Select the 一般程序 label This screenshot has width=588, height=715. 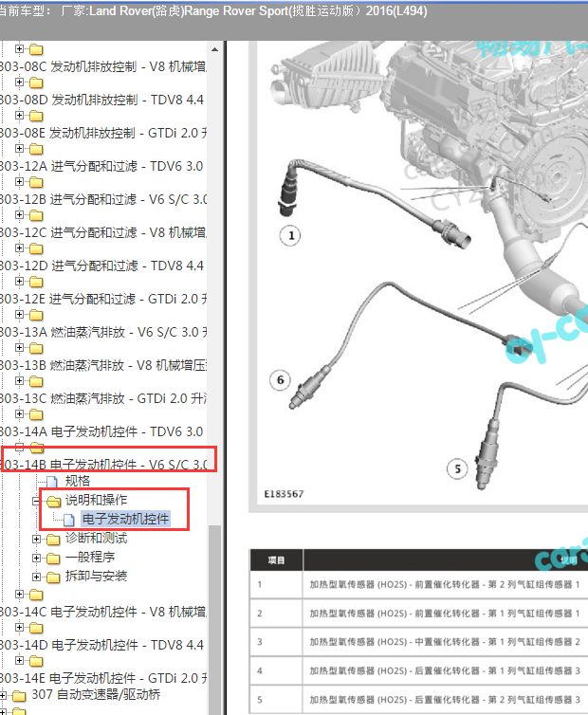[90, 558]
